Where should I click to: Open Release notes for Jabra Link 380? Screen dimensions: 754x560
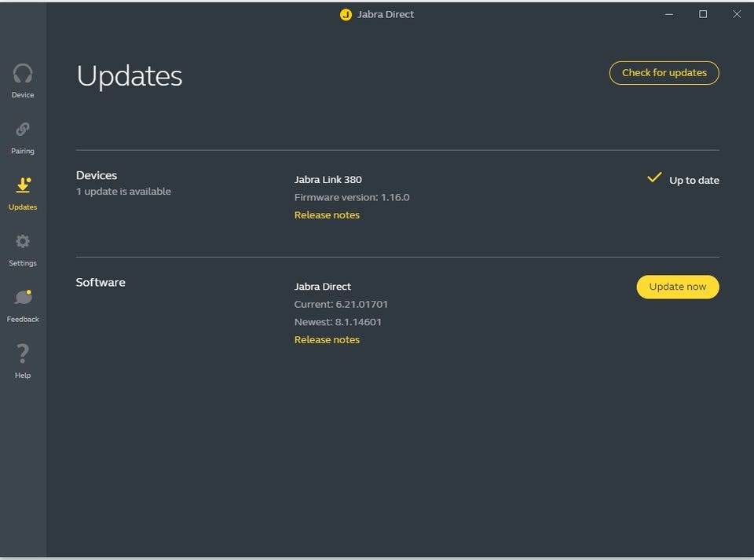[x=327, y=215]
